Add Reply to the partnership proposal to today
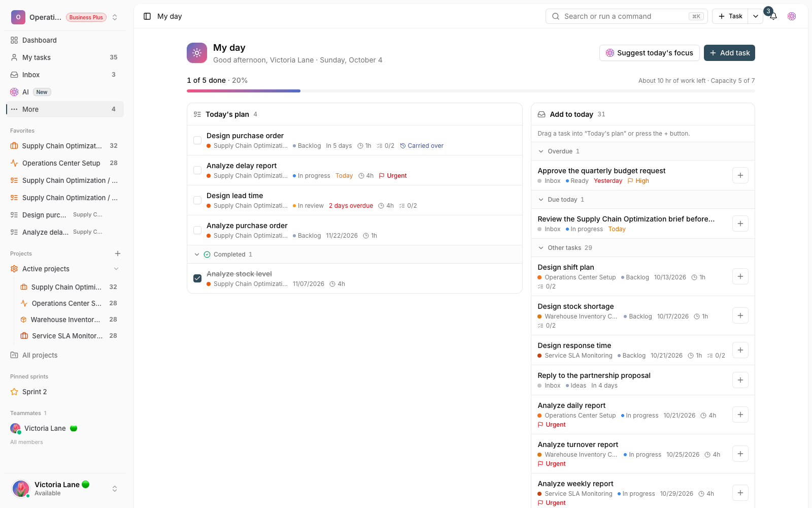This screenshot has height=508, width=812. (x=740, y=380)
